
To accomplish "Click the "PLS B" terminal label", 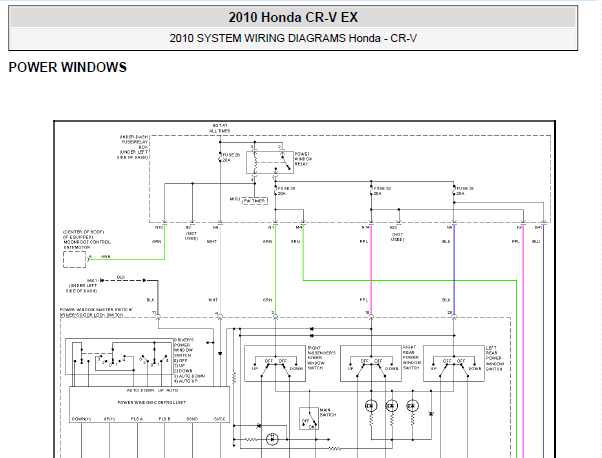I will point(164,419).
